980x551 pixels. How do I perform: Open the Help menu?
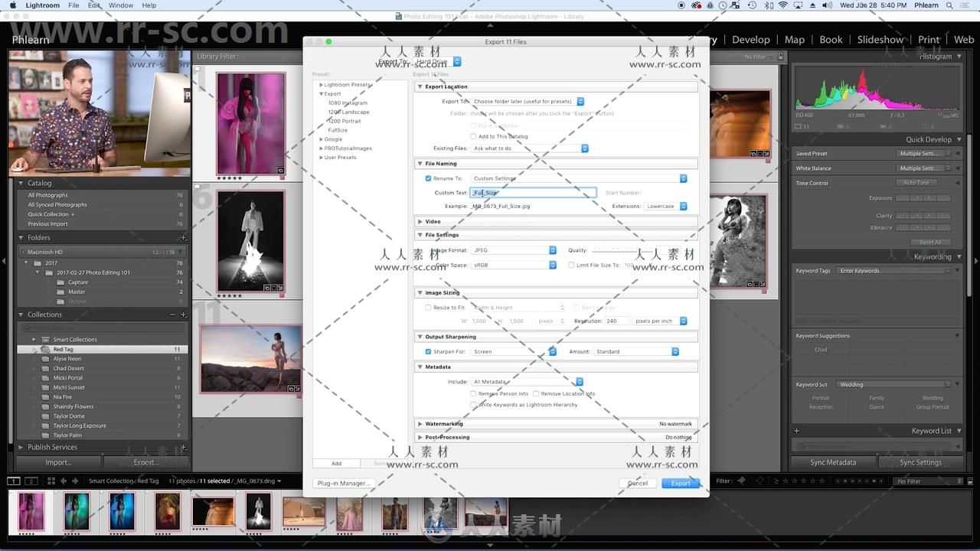[x=149, y=5]
